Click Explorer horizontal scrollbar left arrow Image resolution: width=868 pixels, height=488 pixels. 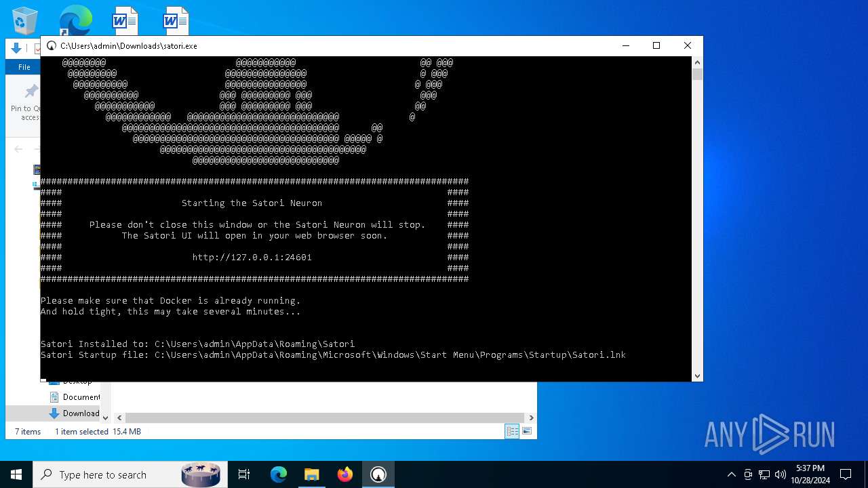tap(120, 418)
